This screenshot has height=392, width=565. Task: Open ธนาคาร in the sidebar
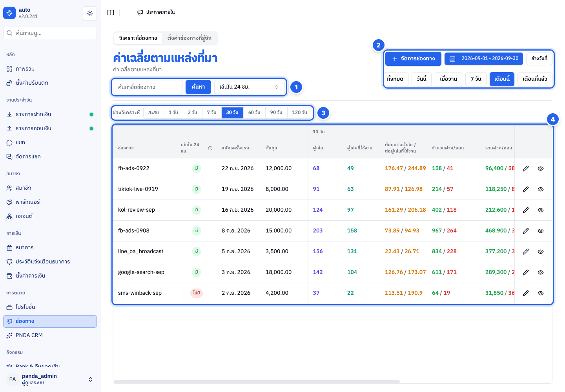pyautogui.click(x=50, y=248)
